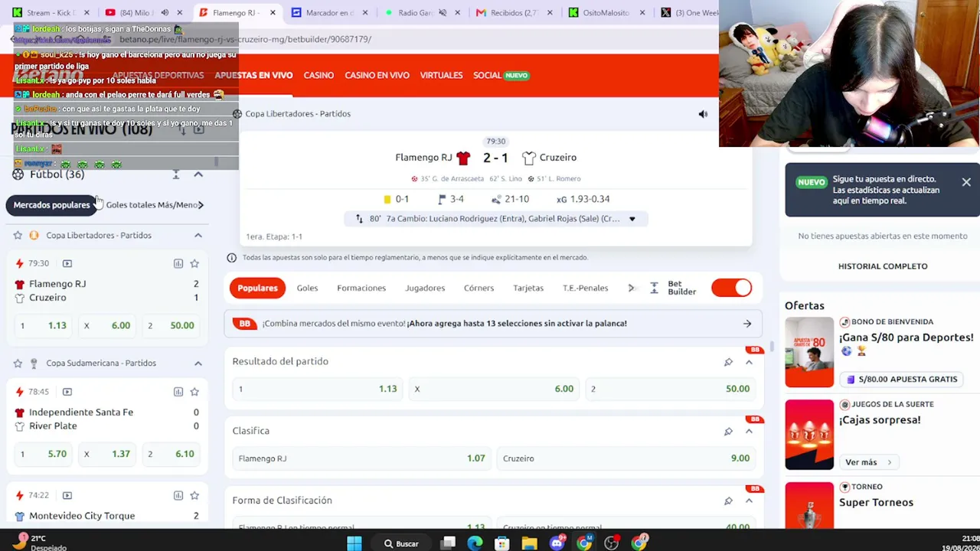Image resolution: width=980 pixels, height=551 pixels.
Task: Go to the Virtuales section
Action: (441, 75)
